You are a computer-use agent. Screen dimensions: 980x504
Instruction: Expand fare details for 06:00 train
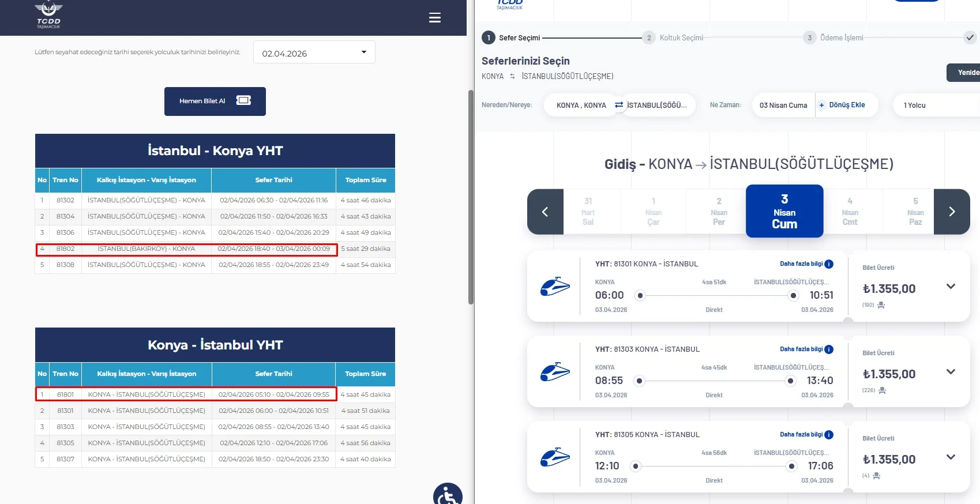(951, 287)
